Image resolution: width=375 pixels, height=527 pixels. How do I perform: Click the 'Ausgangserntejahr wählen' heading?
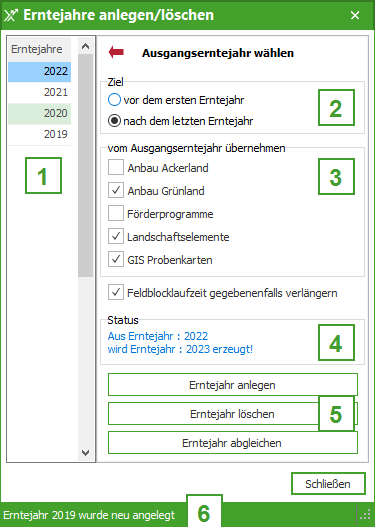point(218,53)
